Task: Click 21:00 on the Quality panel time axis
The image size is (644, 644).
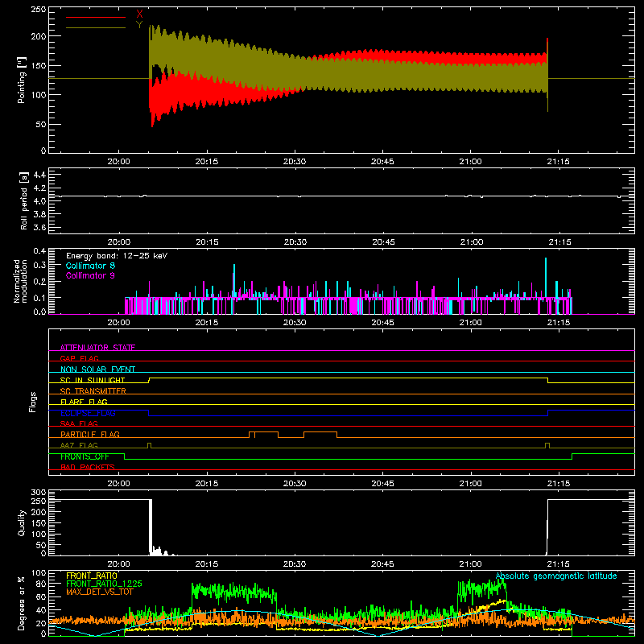Action: coord(470,564)
